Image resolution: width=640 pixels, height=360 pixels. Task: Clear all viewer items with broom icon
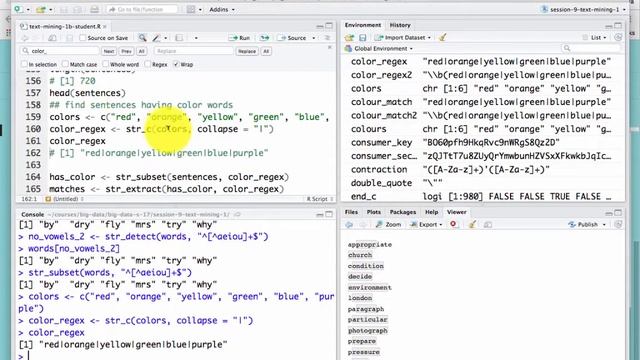click(x=472, y=224)
